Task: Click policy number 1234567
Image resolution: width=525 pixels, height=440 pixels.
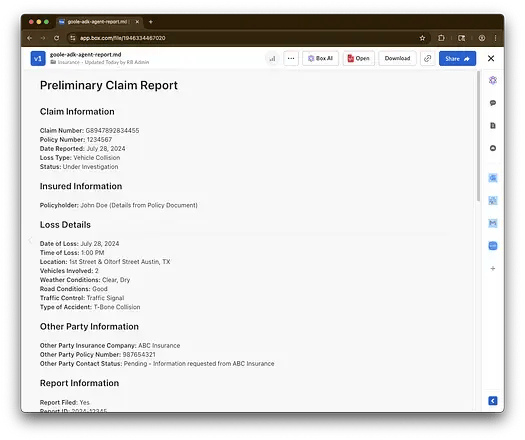Action: [x=99, y=140]
